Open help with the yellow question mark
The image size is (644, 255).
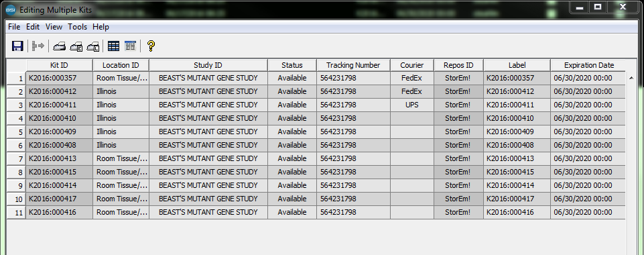point(151,46)
